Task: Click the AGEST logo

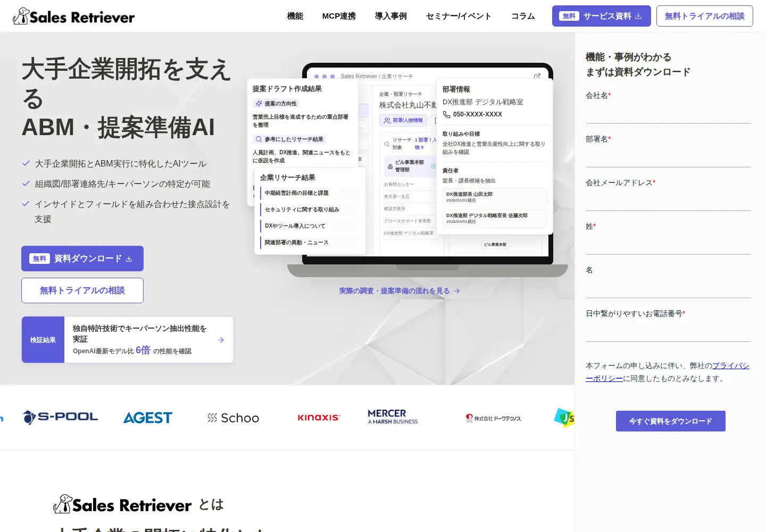Action: click(148, 418)
